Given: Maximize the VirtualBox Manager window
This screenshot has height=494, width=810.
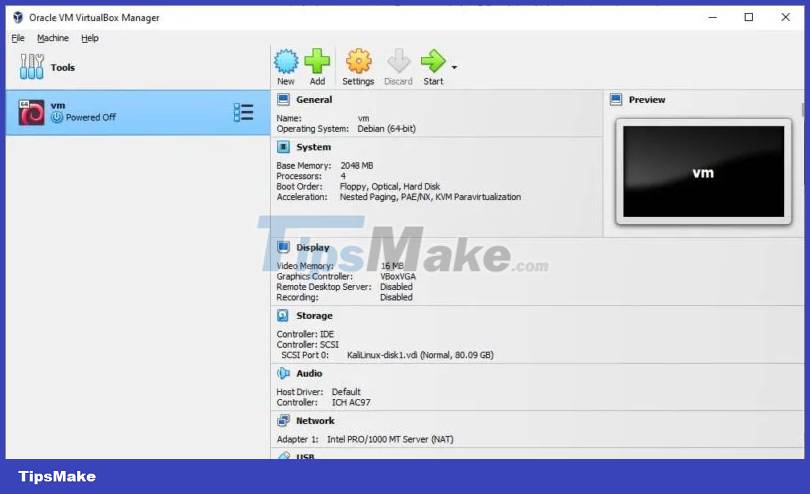Looking at the screenshot, I should (x=749, y=17).
